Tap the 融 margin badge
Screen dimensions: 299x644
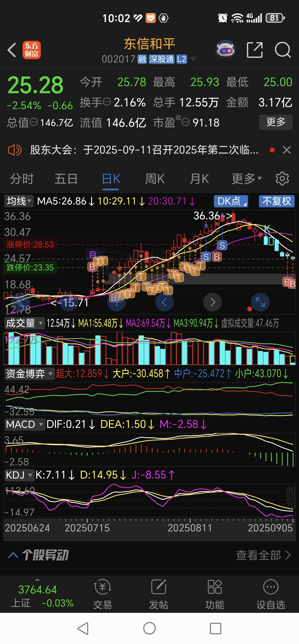142,59
